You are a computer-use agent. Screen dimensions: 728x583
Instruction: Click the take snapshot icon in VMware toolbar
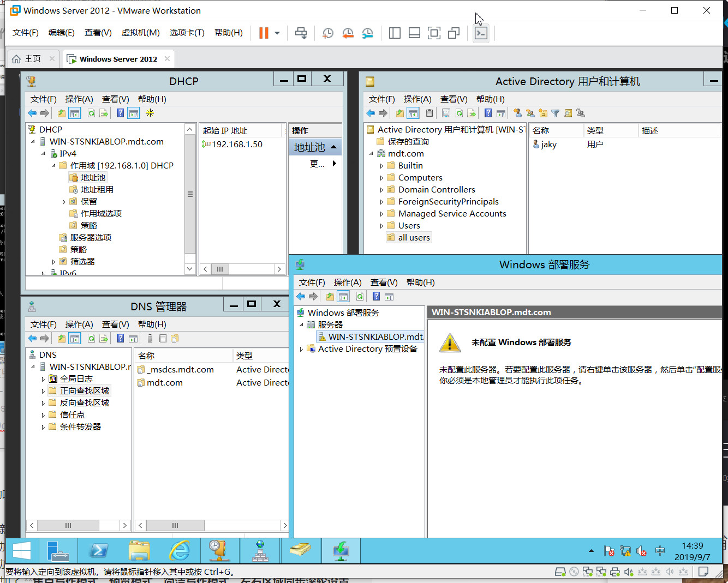[x=328, y=33]
